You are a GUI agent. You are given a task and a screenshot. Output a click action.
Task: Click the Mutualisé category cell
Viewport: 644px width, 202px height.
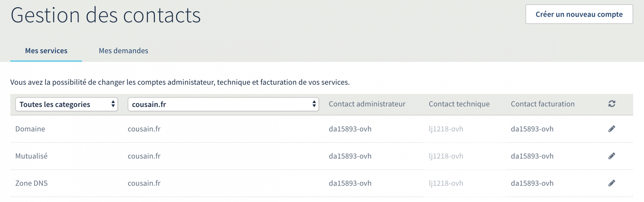(31, 156)
